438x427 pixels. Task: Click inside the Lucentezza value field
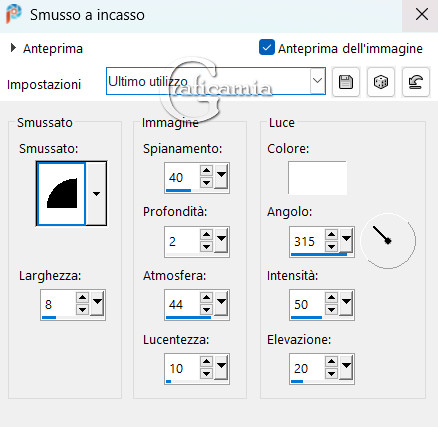(x=182, y=368)
